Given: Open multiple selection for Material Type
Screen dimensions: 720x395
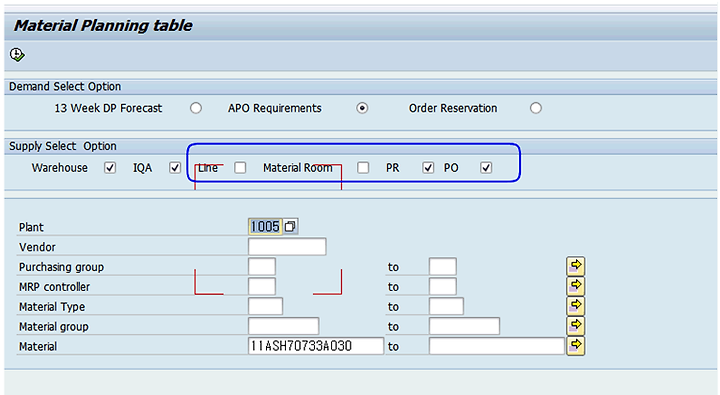Looking at the screenshot, I should [575, 306].
